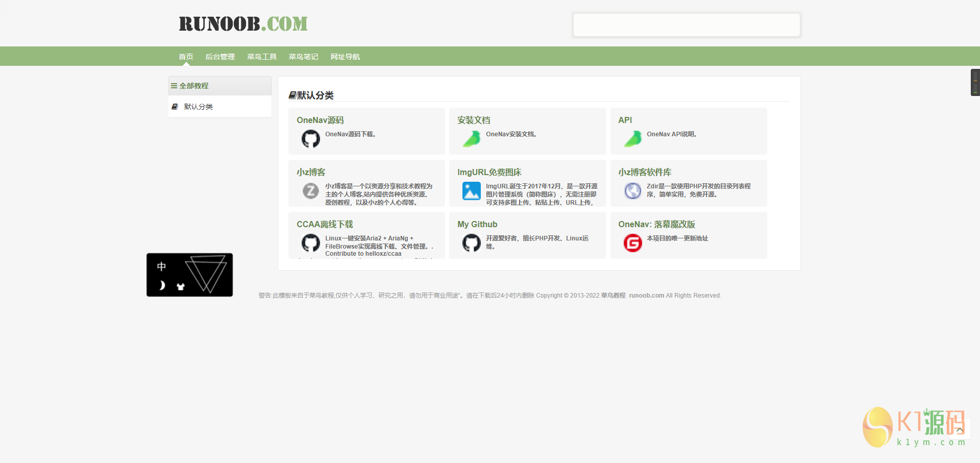
Task: Open the 首页 nav tab
Action: point(186,57)
